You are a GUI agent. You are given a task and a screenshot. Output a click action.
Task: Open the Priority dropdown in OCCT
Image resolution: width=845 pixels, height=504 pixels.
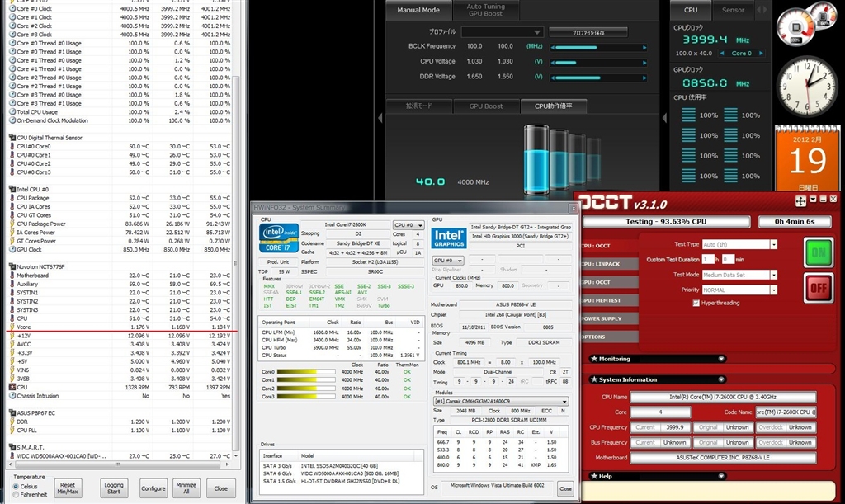(774, 290)
